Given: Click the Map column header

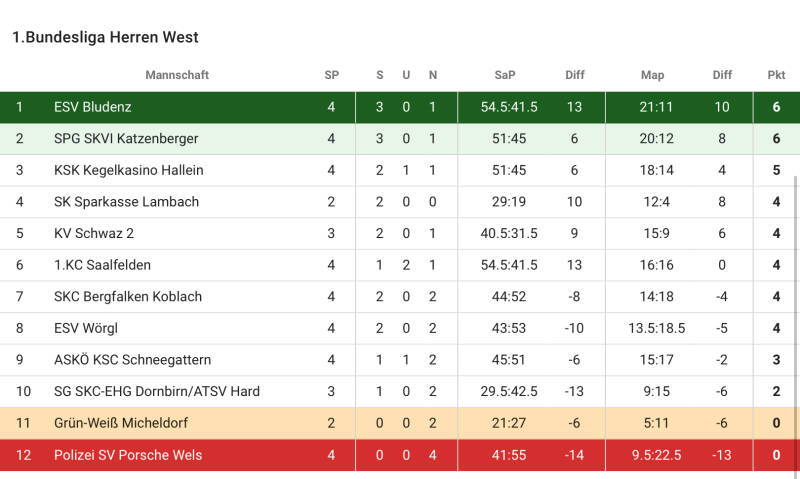Looking at the screenshot, I should pyautogui.click(x=652, y=75).
